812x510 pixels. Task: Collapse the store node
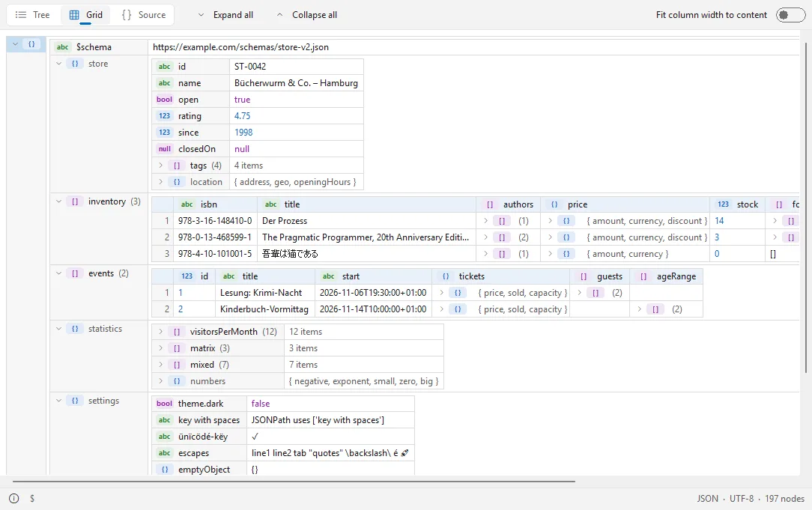click(58, 64)
